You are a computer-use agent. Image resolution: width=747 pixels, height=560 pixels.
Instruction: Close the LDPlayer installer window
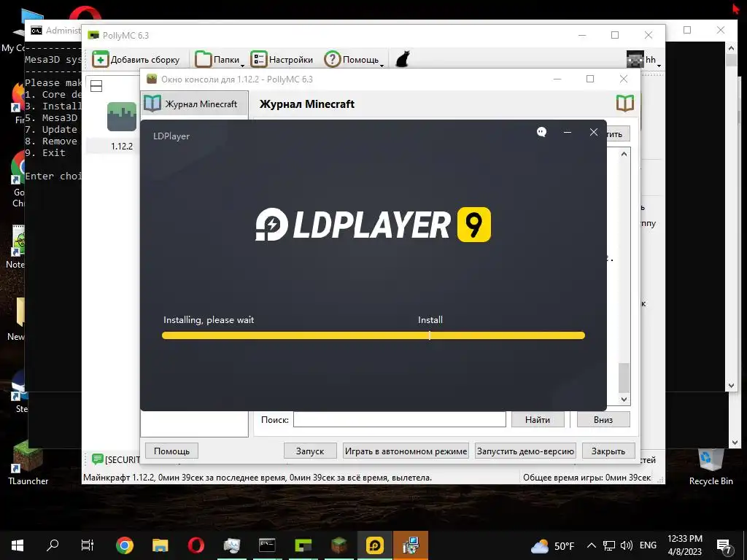pyautogui.click(x=594, y=132)
